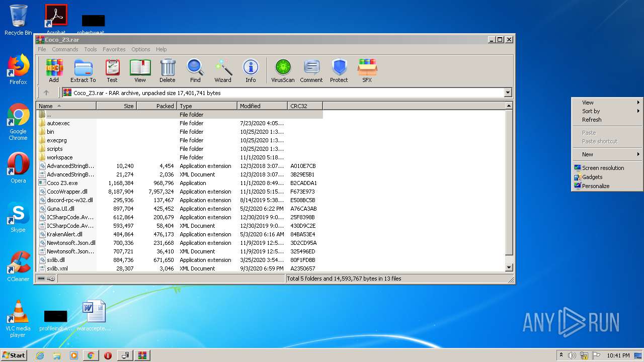Click the Protect shield icon
This screenshot has width=644, height=362.
point(339,70)
